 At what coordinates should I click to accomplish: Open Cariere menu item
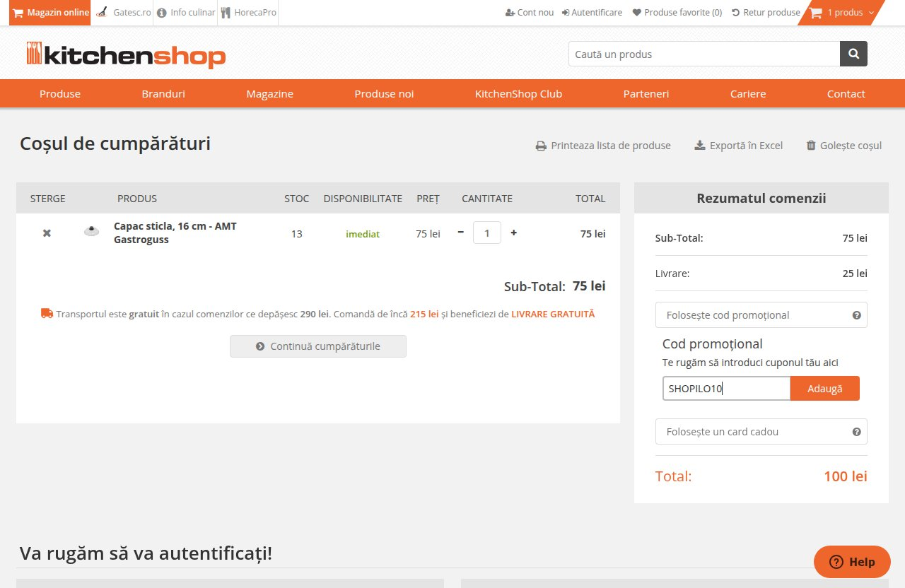[748, 93]
